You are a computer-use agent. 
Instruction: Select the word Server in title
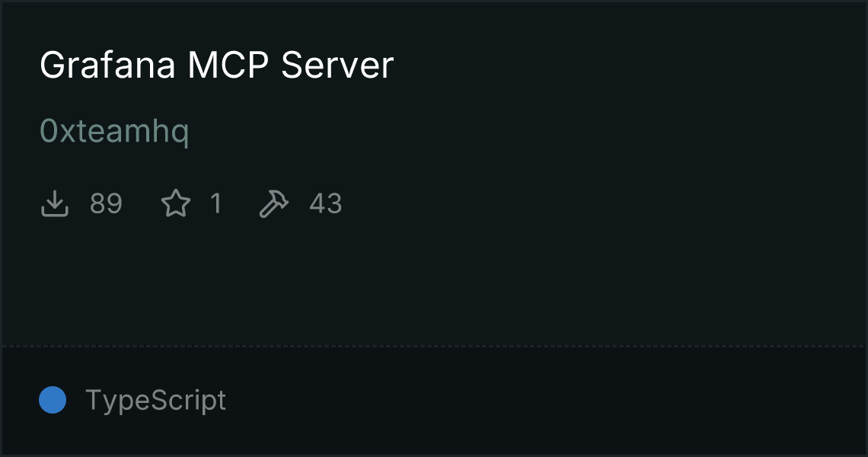pyautogui.click(x=337, y=65)
